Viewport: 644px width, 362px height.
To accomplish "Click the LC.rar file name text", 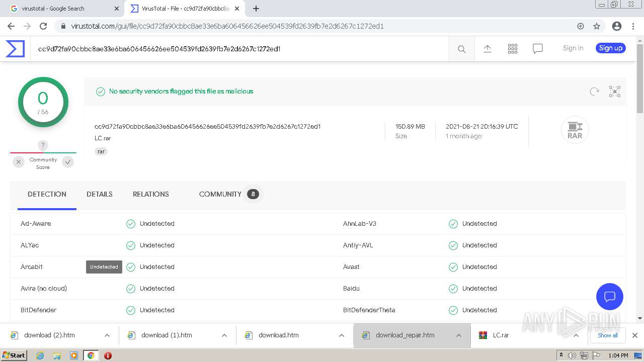I will [x=103, y=138].
